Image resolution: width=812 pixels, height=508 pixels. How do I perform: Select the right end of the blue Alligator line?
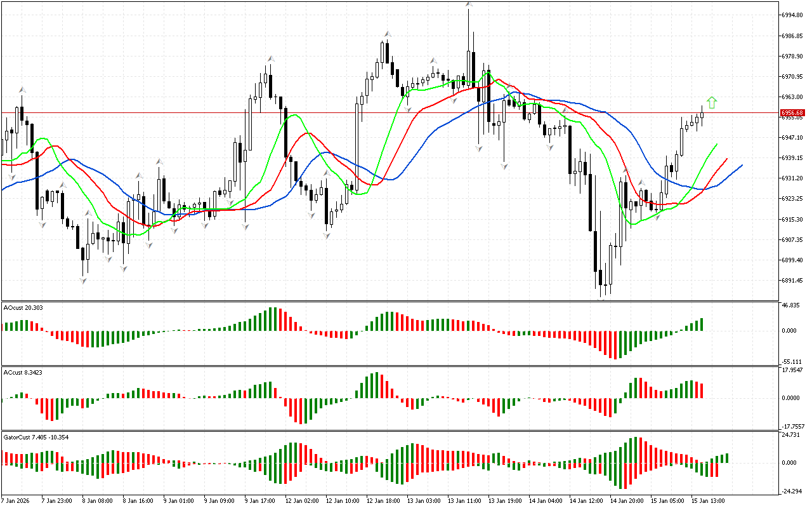(x=741, y=166)
